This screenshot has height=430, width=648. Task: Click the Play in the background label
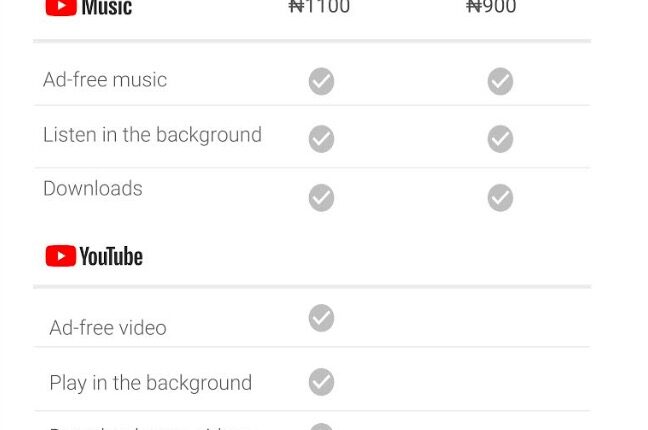pyautogui.click(x=150, y=383)
